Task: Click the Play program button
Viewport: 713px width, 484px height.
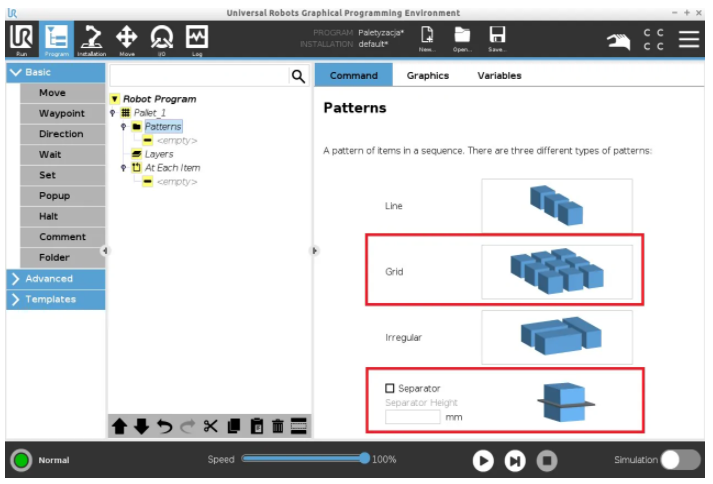Action: (x=483, y=461)
